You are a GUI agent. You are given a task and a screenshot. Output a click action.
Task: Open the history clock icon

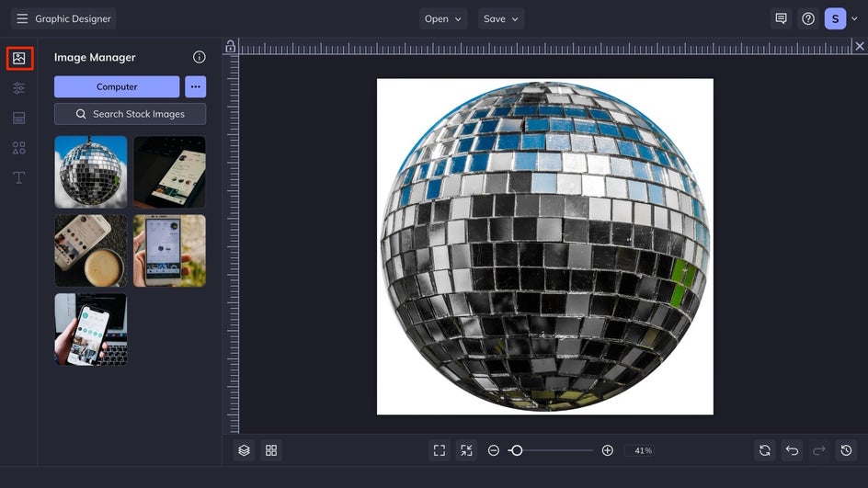(x=846, y=450)
